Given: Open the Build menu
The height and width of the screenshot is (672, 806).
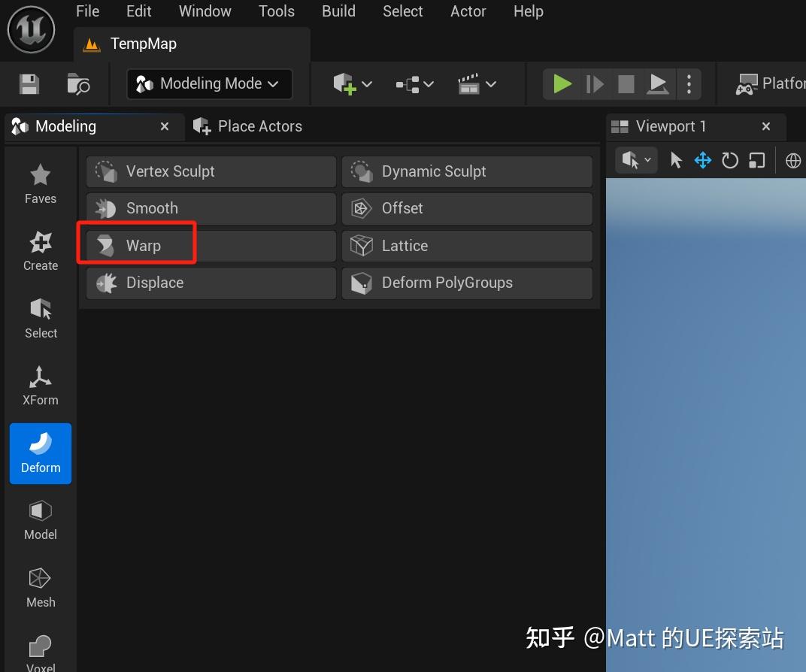Looking at the screenshot, I should (338, 11).
